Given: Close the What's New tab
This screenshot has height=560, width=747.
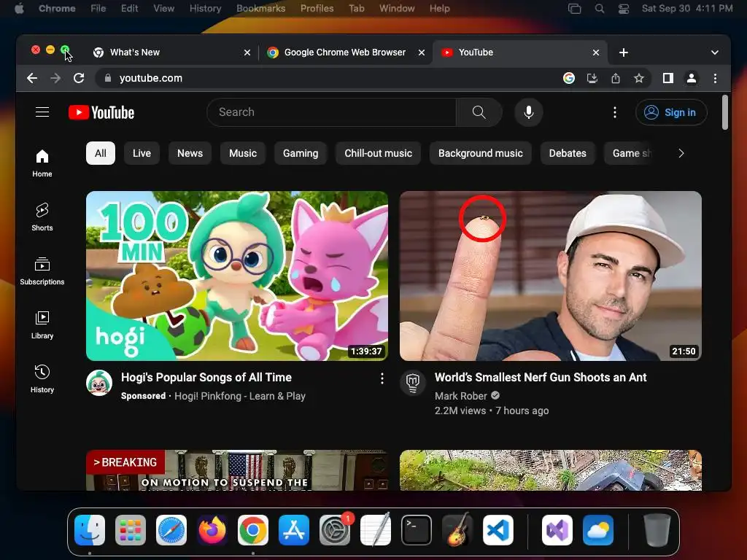Looking at the screenshot, I should point(247,52).
